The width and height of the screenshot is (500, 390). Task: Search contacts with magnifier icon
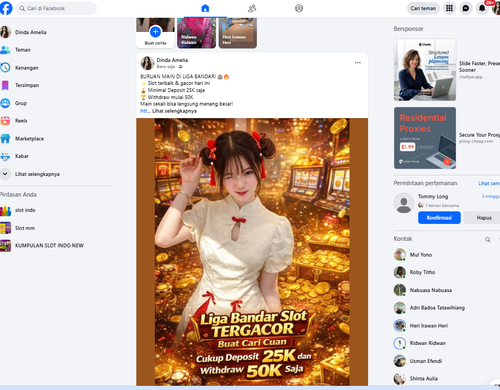[488, 239]
